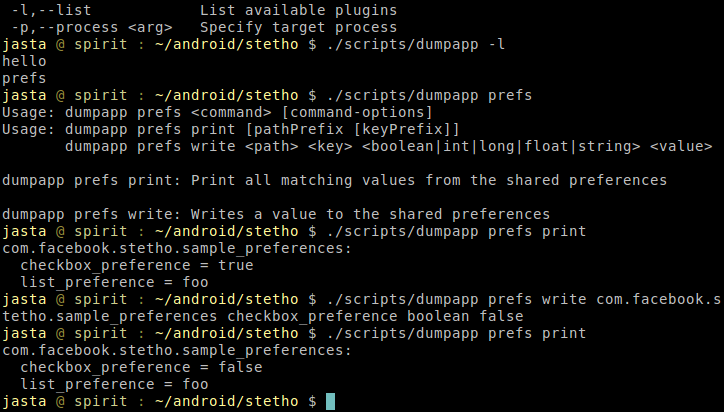Viewport: 724px width, 412px height.
Task: Click '<boolean|int|long|float|string>' in the write usage
Action: (500, 146)
